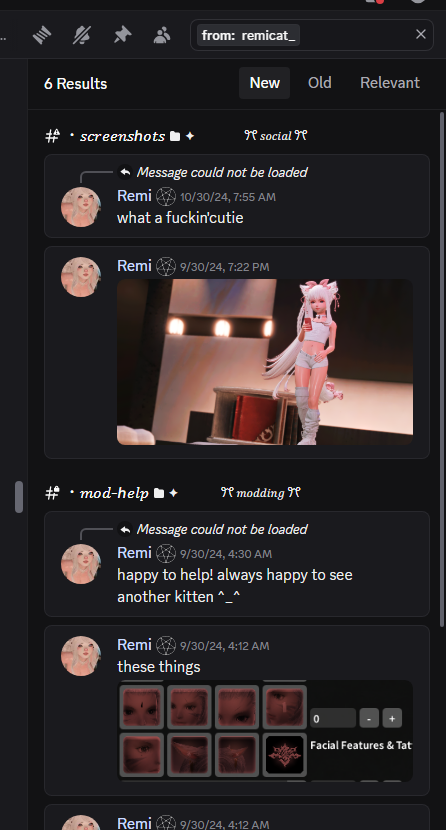
Task: Jump to the screenshots channel header
Action: (121, 136)
